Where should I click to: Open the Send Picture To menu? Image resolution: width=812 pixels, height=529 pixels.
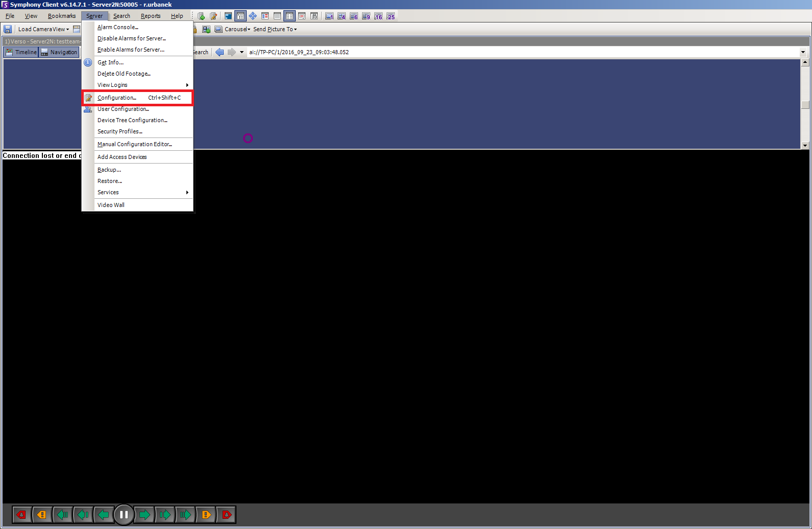[x=275, y=29]
